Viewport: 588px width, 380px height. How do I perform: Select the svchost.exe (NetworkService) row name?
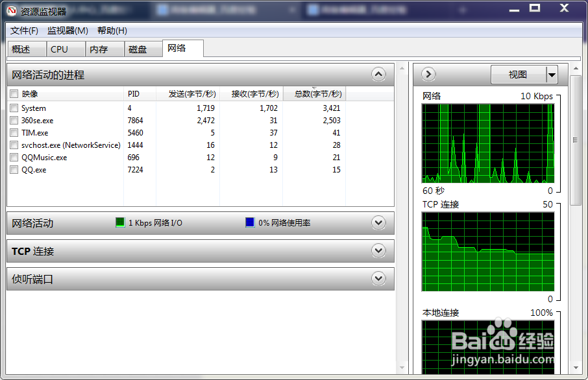click(71, 145)
